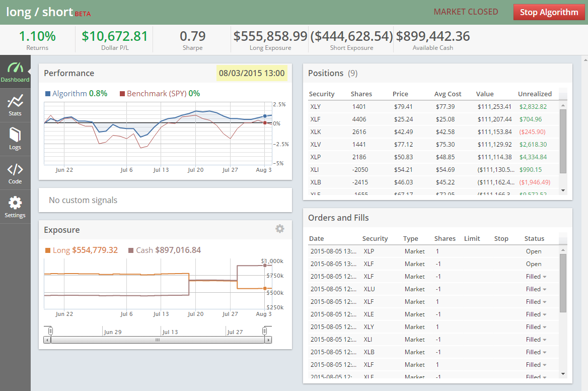Click right arrow of chart range scrollbar
Viewport: 588px width, 391px height.
pos(268,340)
